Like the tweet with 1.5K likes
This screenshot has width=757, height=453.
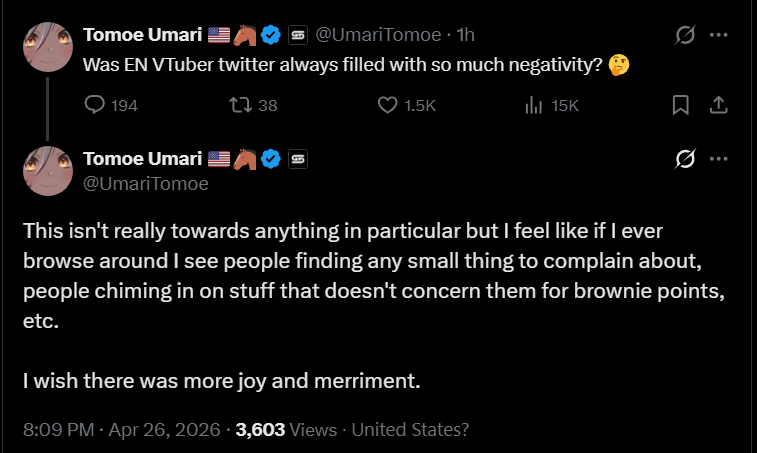(389, 105)
